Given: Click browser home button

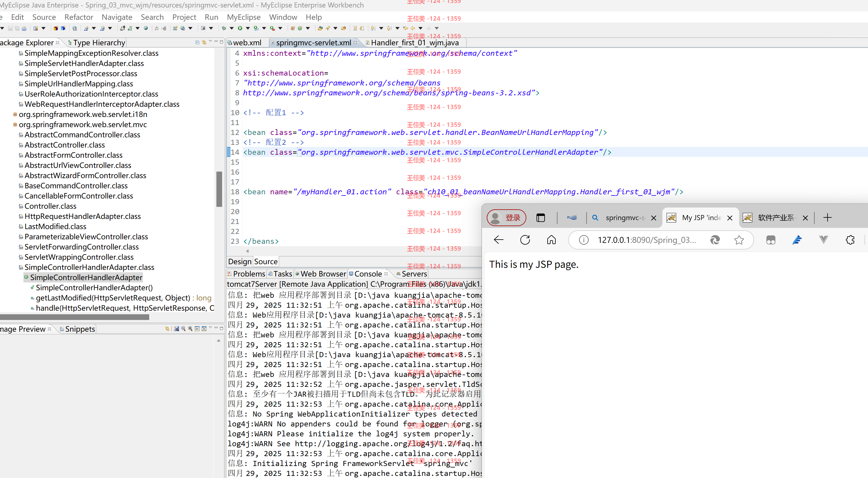Looking at the screenshot, I should coord(551,240).
